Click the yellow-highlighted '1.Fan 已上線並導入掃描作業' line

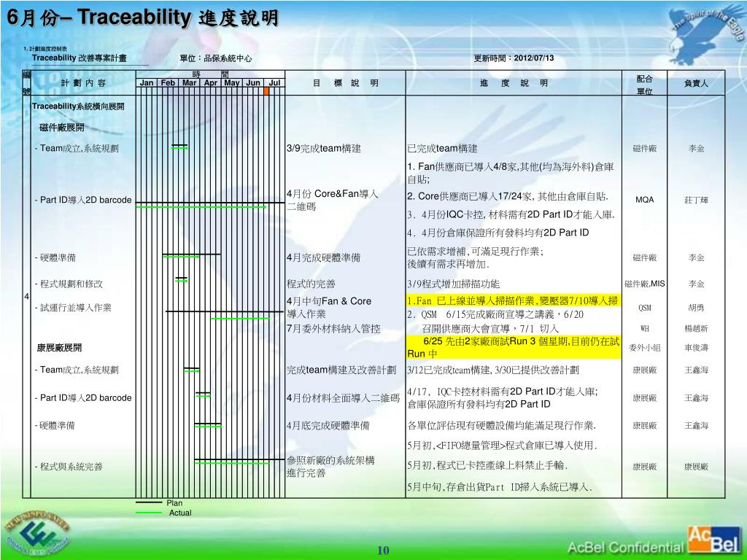coord(513,300)
